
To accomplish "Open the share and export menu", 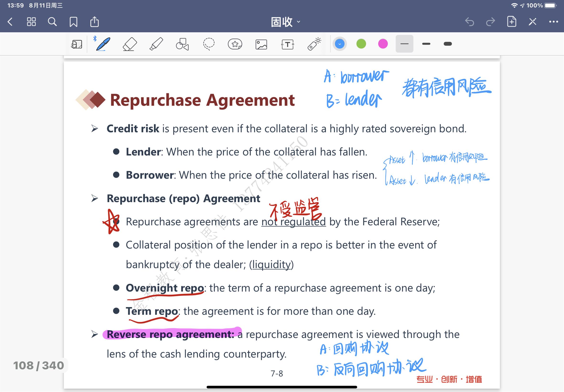I will coord(95,22).
